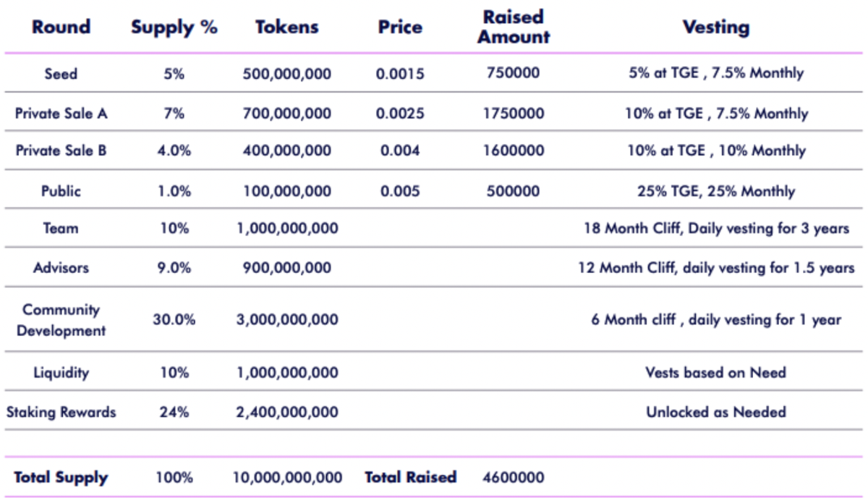Select the Advisors supply percentage 9.0%
This screenshot has width=868, height=498.
[174, 268]
